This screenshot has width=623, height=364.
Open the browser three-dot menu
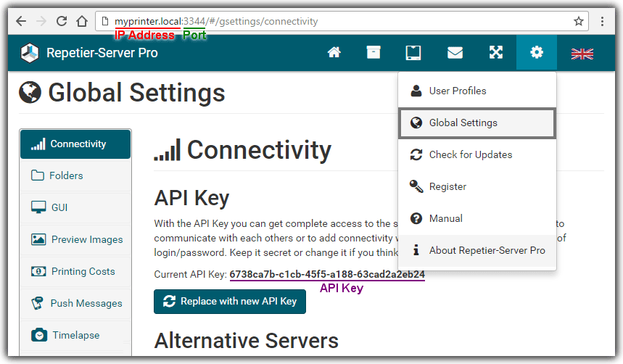point(603,21)
